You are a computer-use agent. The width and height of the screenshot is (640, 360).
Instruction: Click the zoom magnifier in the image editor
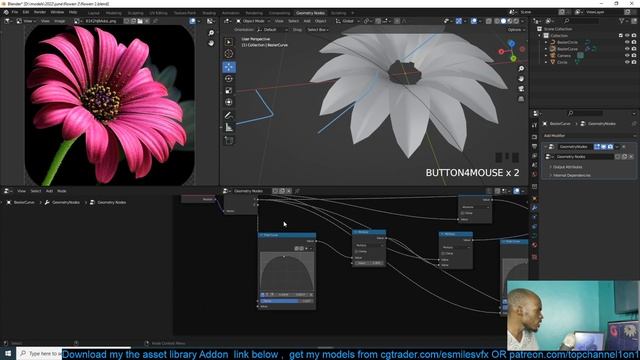click(x=211, y=33)
